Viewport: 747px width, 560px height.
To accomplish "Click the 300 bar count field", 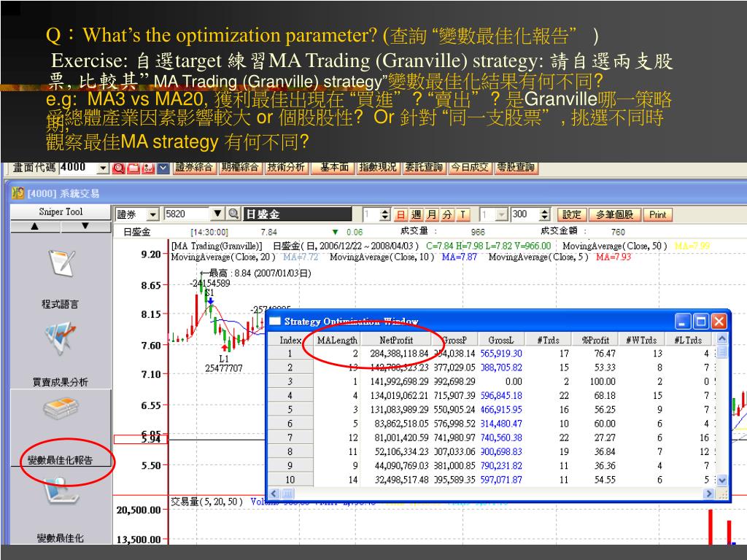I will pos(525,214).
